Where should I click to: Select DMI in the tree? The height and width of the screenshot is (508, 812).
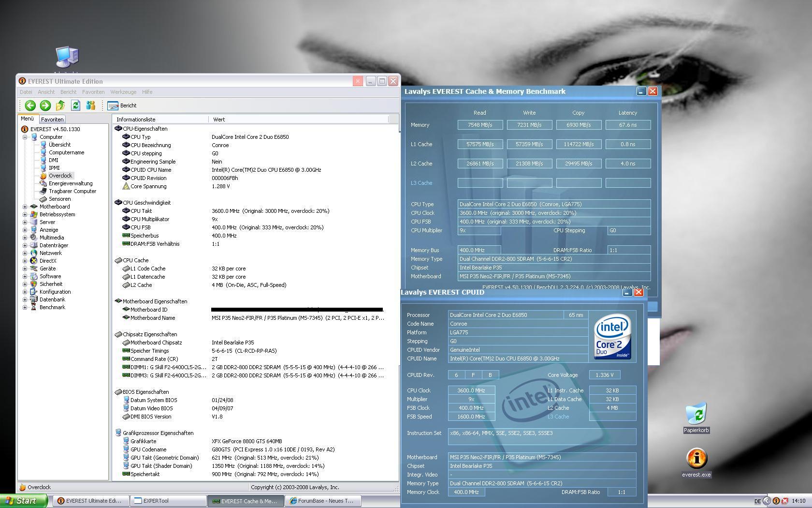pyautogui.click(x=53, y=160)
